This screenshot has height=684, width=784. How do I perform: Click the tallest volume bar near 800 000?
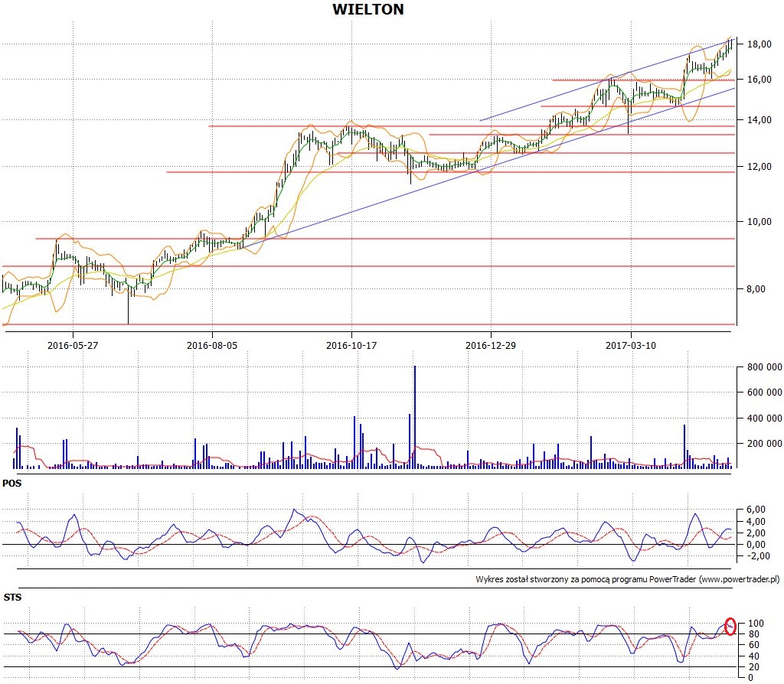point(414,417)
